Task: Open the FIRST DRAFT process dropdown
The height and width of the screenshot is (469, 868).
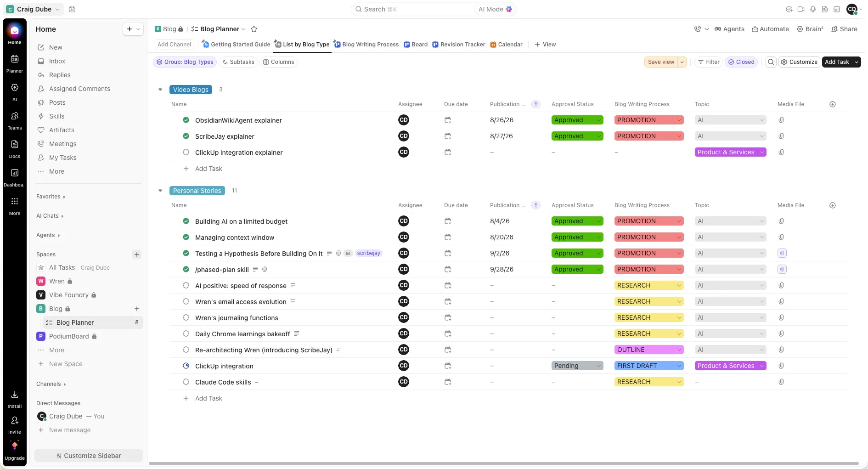Action: tap(649, 366)
